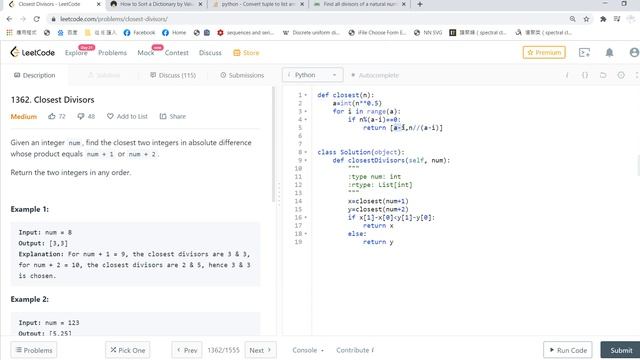
Task: Click the folder retrieve code icon
Action: [x=603, y=75]
